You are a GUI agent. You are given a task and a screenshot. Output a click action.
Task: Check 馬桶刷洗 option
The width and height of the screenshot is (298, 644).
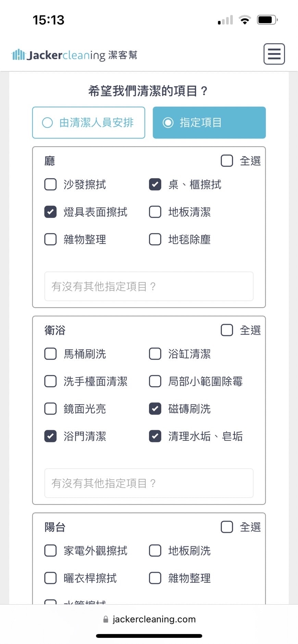click(x=51, y=354)
